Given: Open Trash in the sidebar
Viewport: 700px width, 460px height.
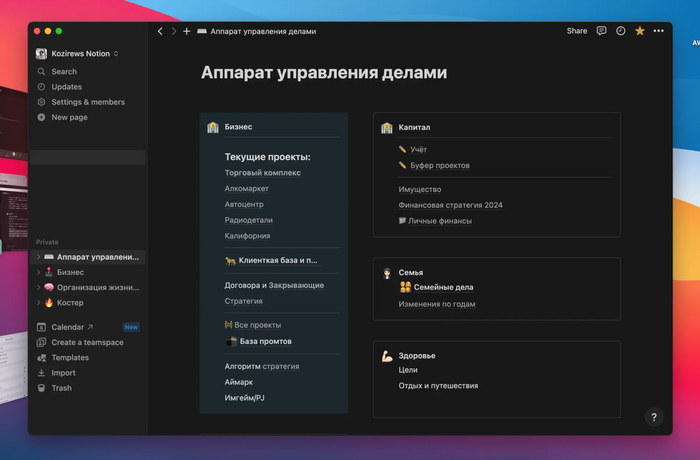Looking at the screenshot, I should (61, 388).
